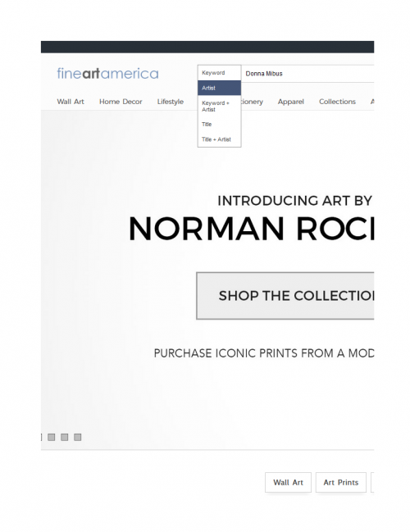Click the Art Prints category button
The width and height of the screenshot is (410, 532).
[341, 482]
